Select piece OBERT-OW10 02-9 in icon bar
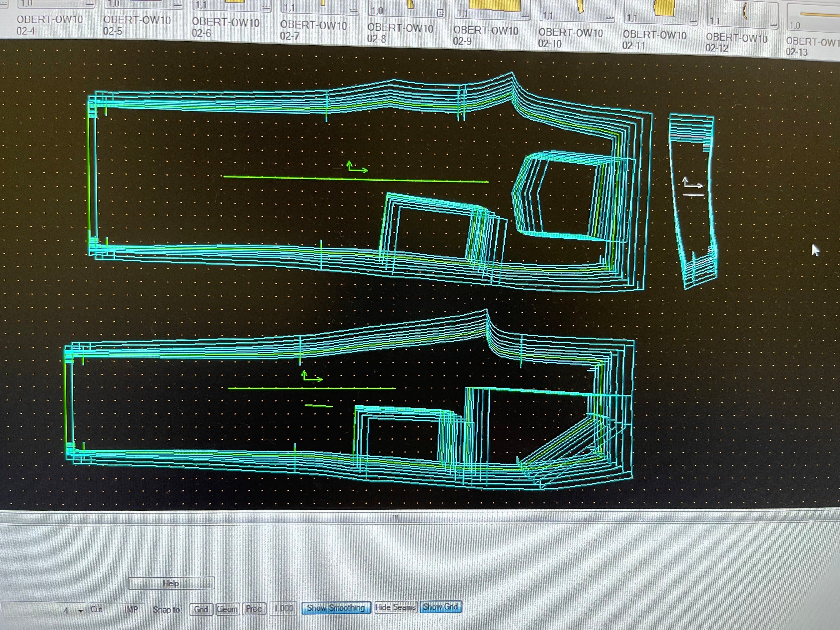 pos(486,36)
